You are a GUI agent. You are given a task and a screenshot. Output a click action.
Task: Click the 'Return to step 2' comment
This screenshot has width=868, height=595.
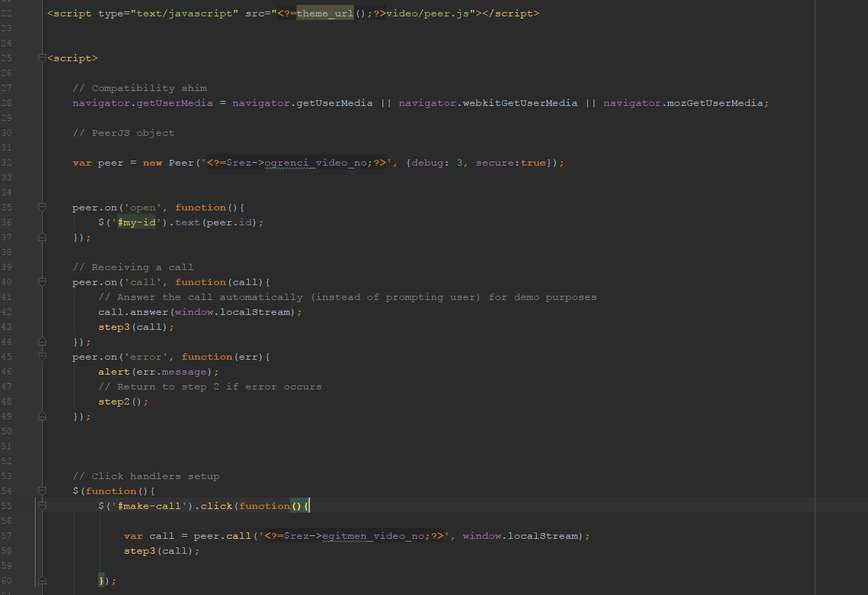(210, 387)
